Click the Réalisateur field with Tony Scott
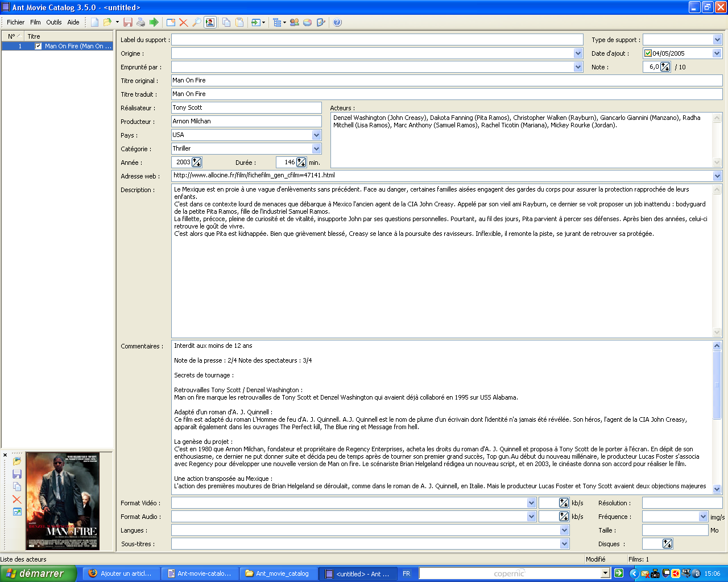This screenshot has width=728, height=582. (246, 107)
